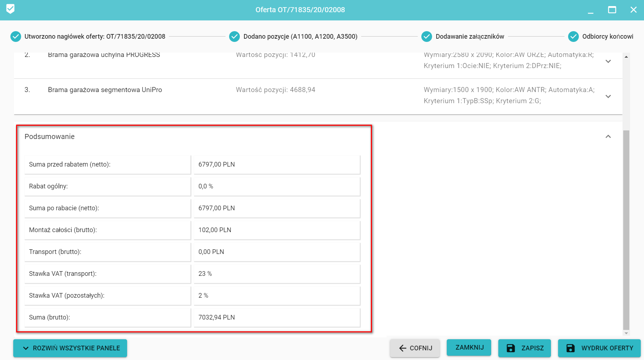The height and width of the screenshot is (360, 644).
Task: Click the floppy disk icon on WYDRUK OFERTY
Action: coord(571,348)
